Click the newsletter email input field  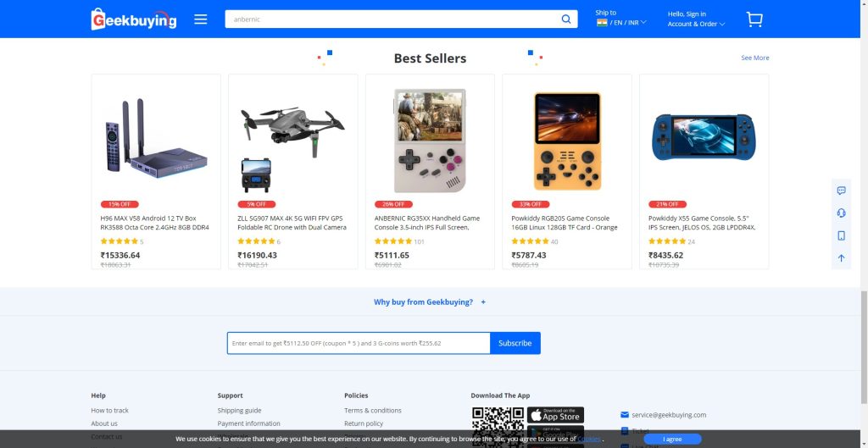[x=359, y=343]
